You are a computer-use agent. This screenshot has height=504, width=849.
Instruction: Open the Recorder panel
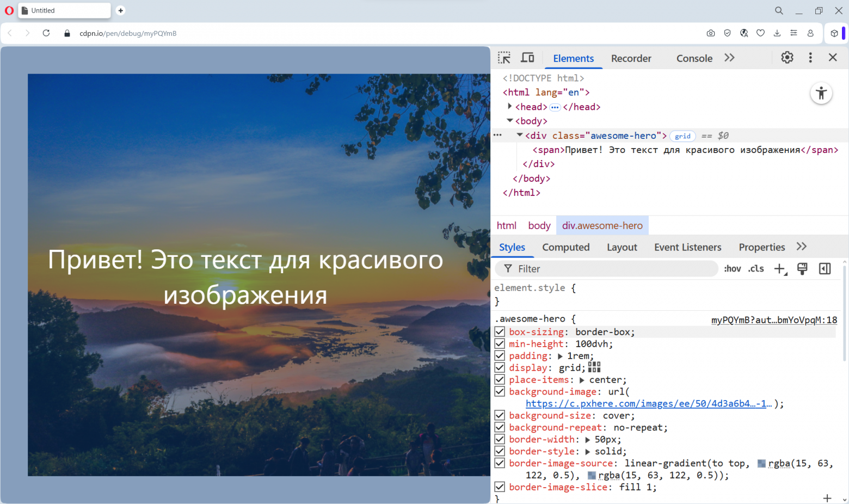[x=631, y=58]
